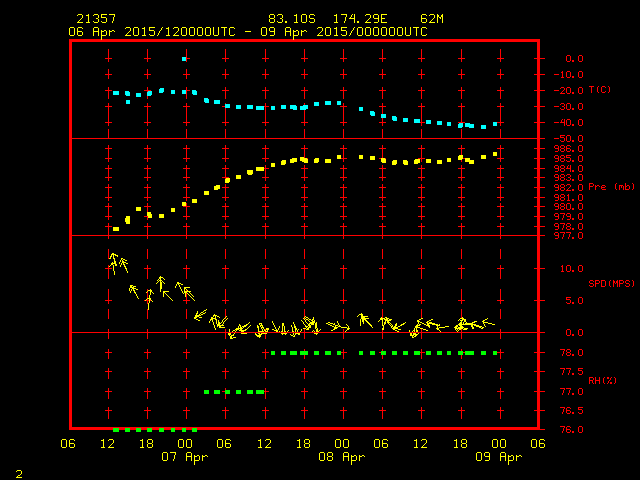
Task: Click the -10.0 temperature tick value
Action: click(569, 75)
